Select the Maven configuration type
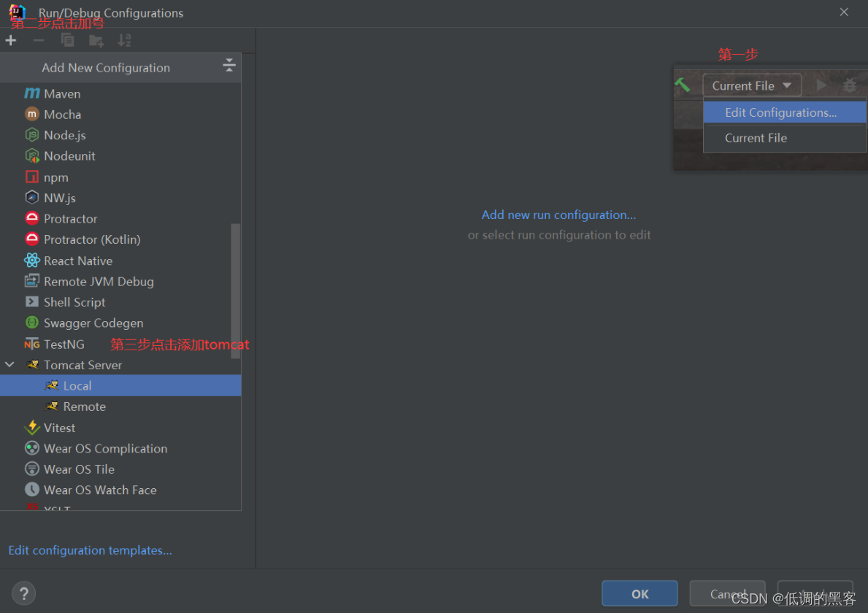 click(120, 93)
